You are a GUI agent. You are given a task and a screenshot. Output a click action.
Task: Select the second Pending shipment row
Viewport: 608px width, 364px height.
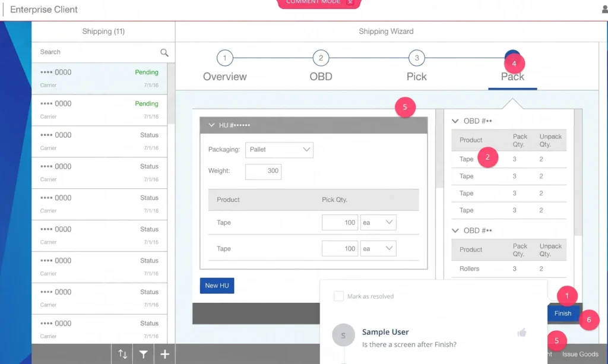[x=99, y=110]
